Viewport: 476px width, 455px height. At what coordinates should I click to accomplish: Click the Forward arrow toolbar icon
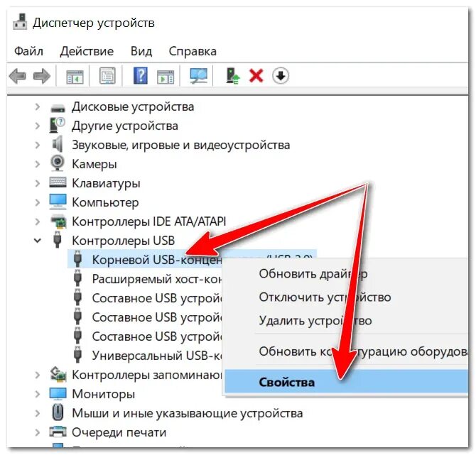[x=42, y=75]
